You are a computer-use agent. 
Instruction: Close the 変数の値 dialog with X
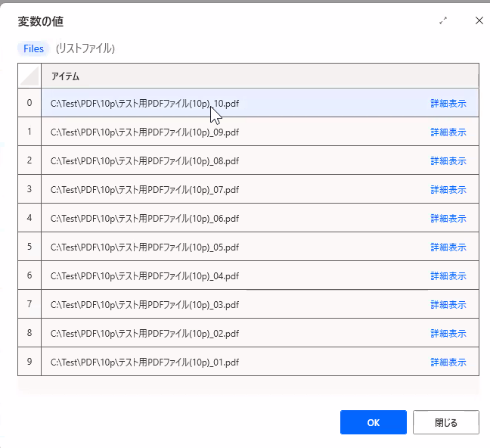[x=479, y=20]
